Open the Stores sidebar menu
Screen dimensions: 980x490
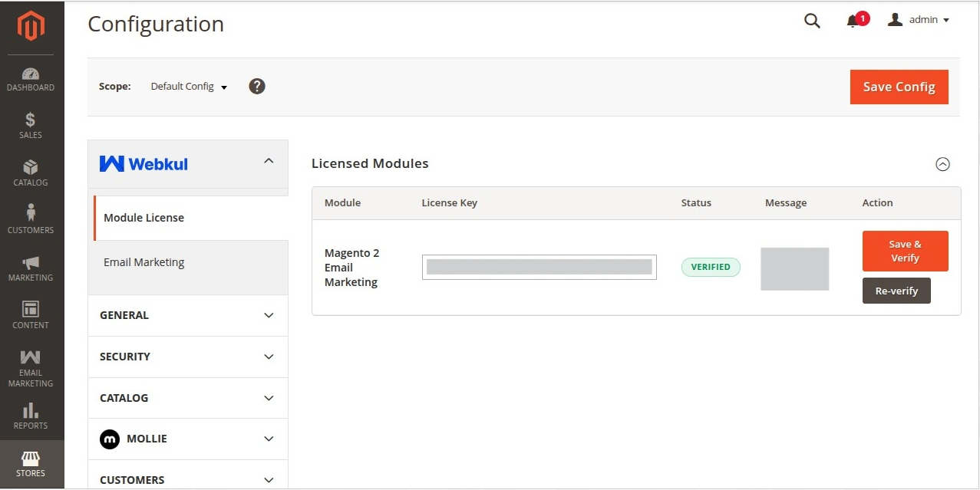[x=31, y=464]
